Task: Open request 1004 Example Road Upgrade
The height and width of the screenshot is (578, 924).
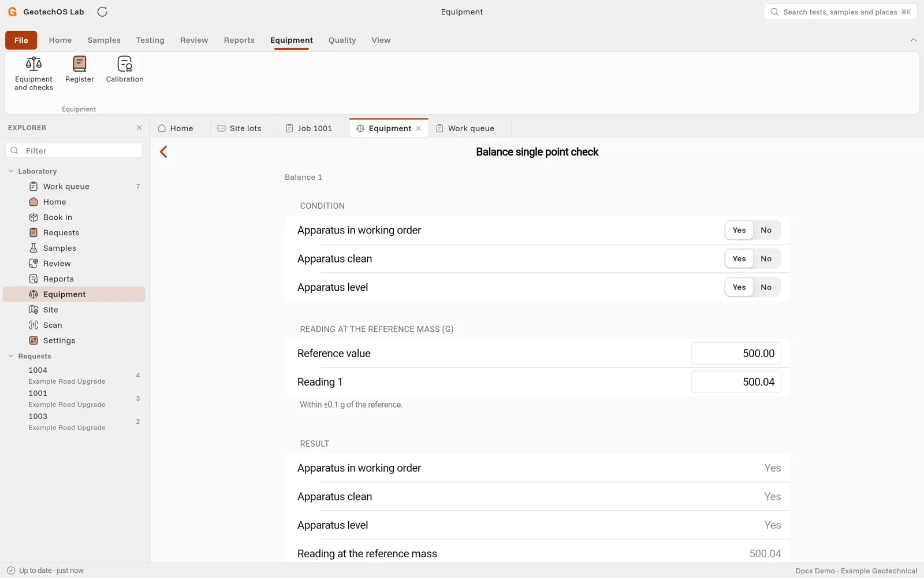Action: pos(74,376)
